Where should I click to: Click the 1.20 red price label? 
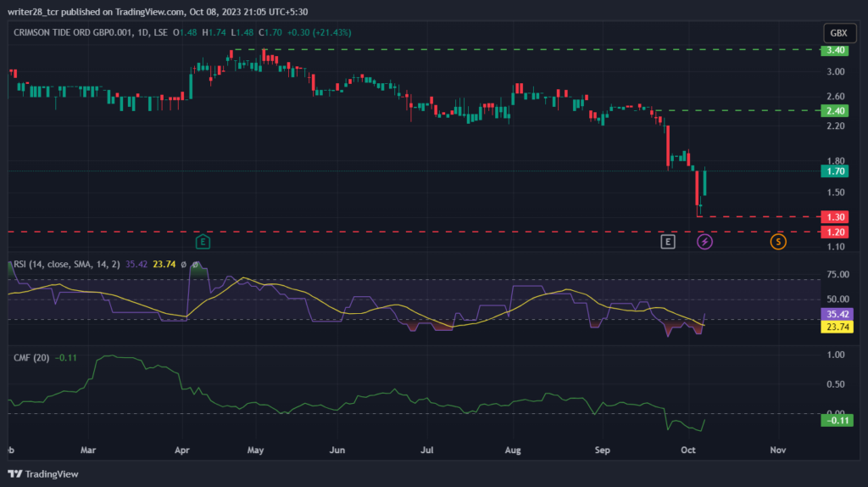tap(834, 232)
